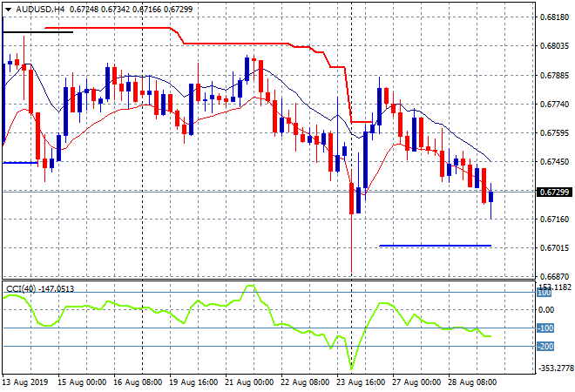Click the CCI minimum value -353.2778
The image size is (575, 392).
point(556,368)
